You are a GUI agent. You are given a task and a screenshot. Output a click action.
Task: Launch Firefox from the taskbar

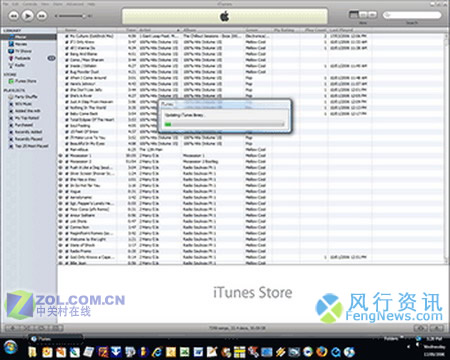(x=322, y=352)
